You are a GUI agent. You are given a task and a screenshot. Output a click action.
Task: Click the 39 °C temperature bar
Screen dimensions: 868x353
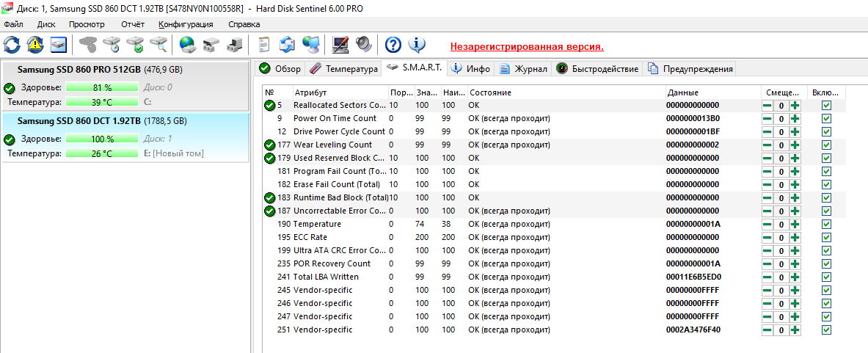coord(102,102)
